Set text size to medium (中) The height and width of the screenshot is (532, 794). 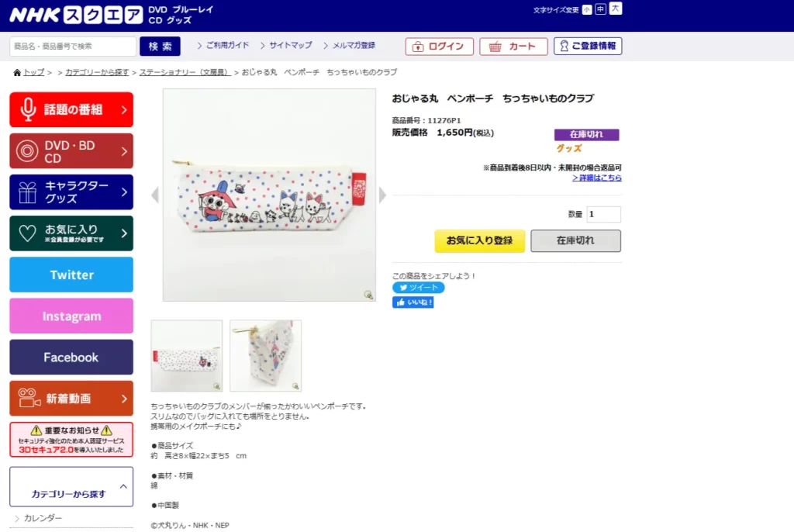tap(600, 9)
